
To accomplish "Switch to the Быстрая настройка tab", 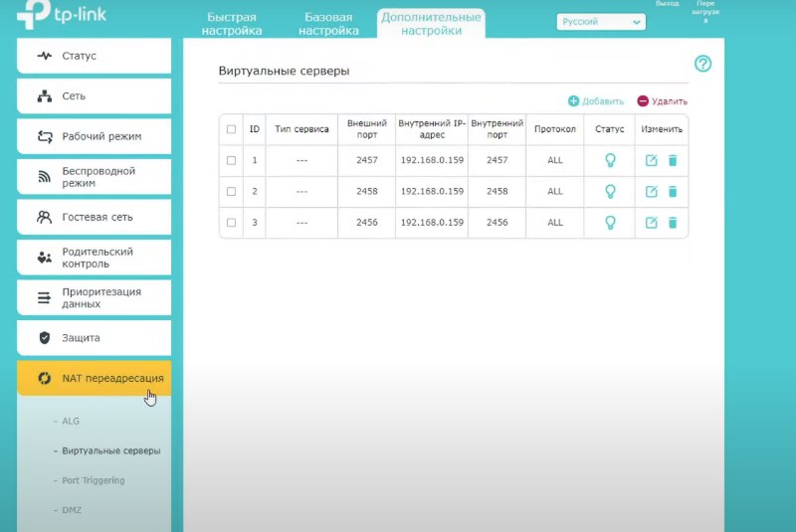I will (232, 24).
